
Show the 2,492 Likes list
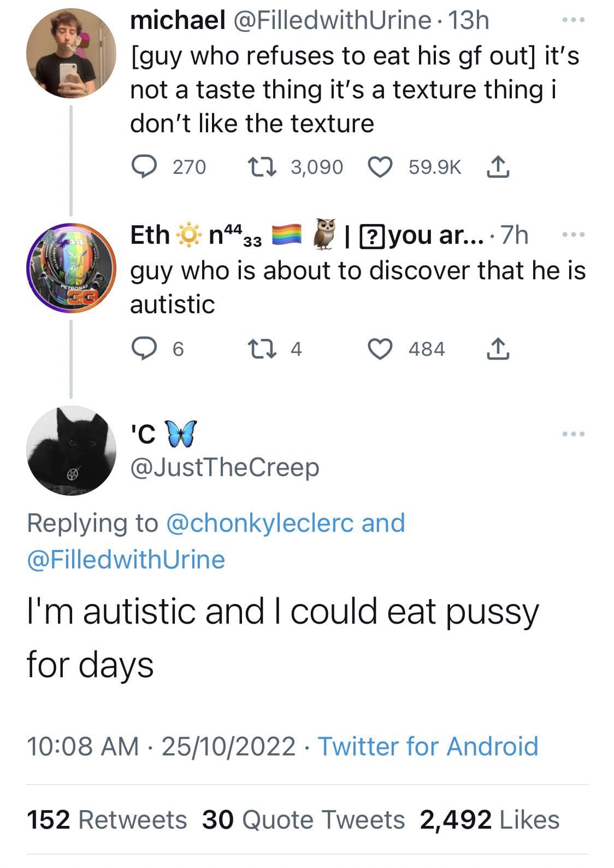pos(489,820)
